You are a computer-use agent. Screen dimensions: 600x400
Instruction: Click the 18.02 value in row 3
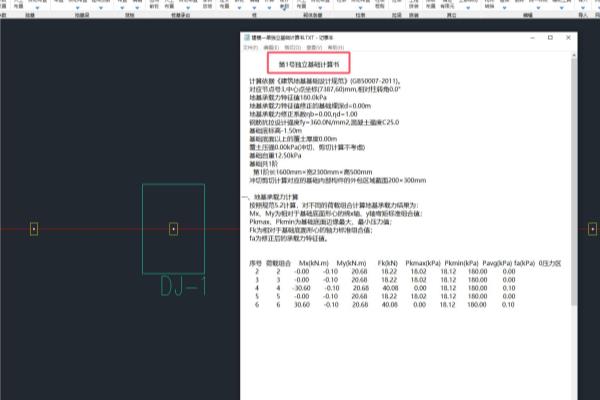418,280
